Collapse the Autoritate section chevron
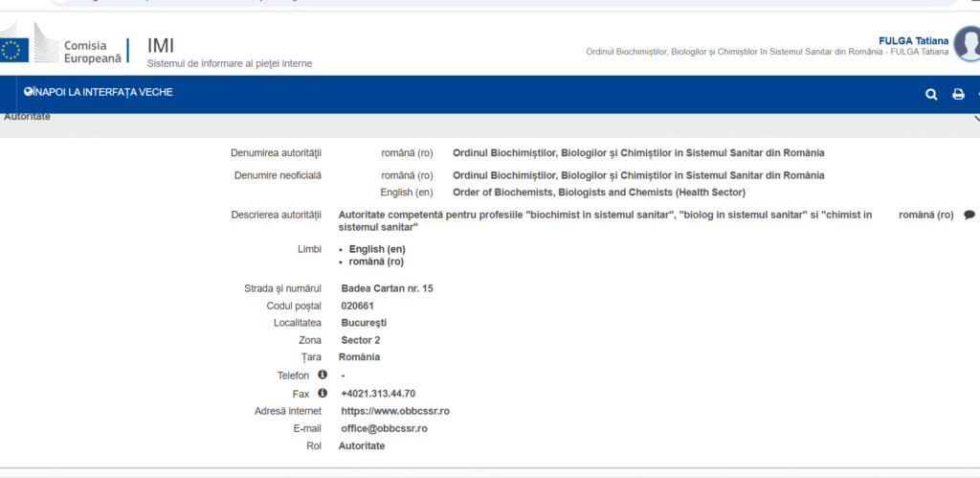 click(x=975, y=118)
